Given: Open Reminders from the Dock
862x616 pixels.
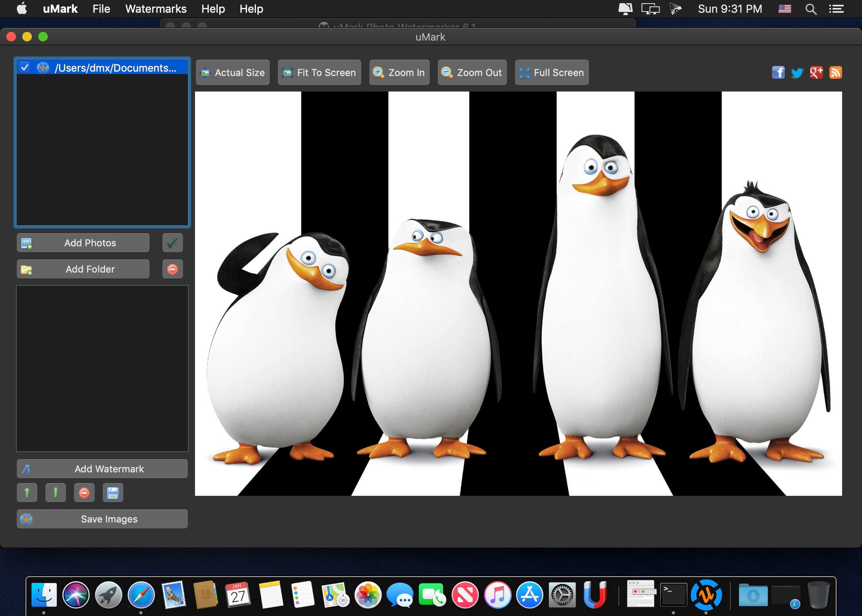Looking at the screenshot, I should pyautogui.click(x=303, y=595).
